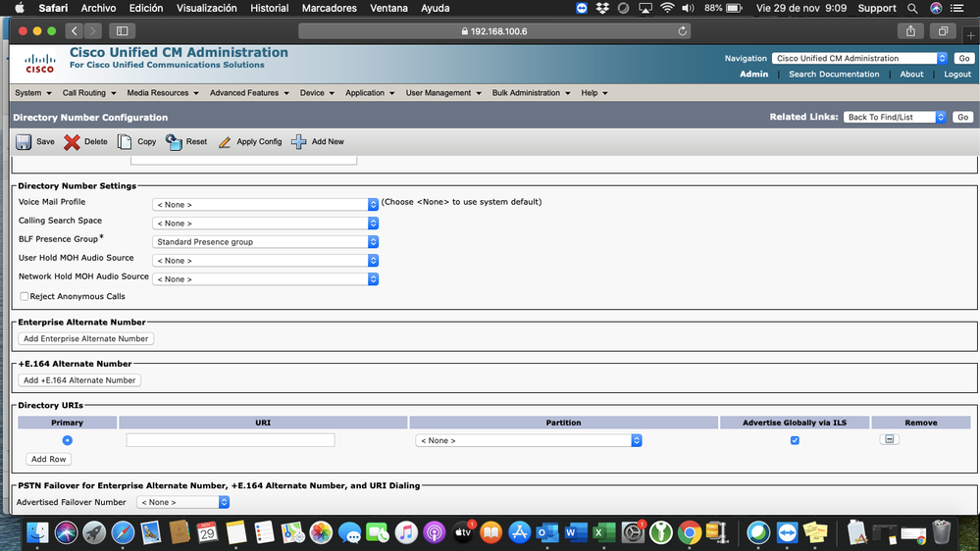Click the Save floppy disk icon
Image resolution: width=980 pixels, height=551 pixels.
coord(24,142)
